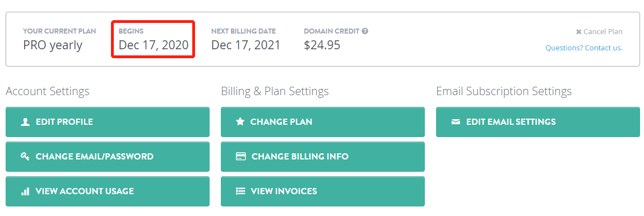644x216 pixels.
Task: Click the star icon on Change Plan
Action: [x=240, y=122]
